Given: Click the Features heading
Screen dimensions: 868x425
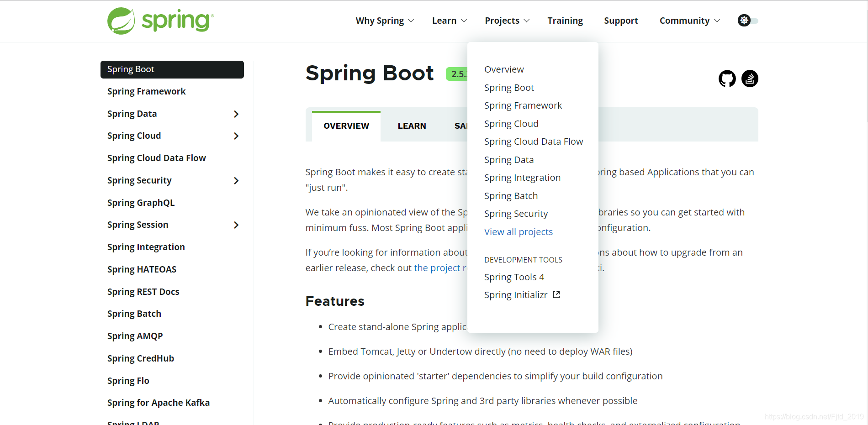Looking at the screenshot, I should [x=335, y=301].
